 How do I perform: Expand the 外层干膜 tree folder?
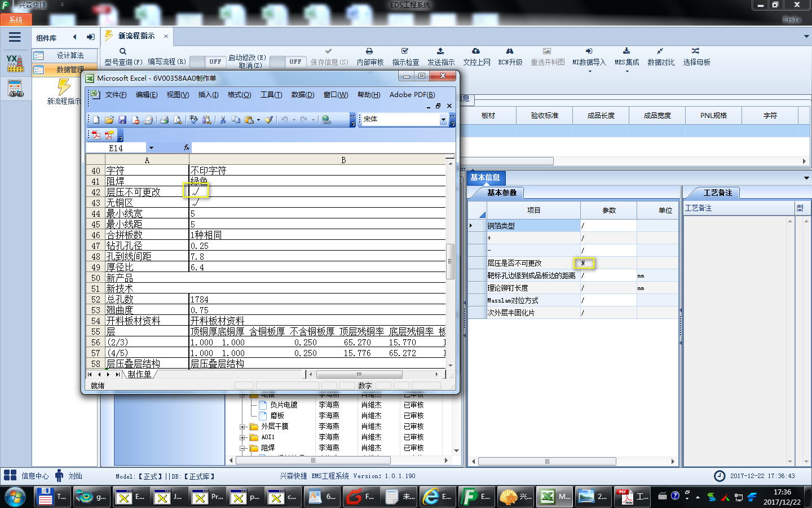(242, 427)
